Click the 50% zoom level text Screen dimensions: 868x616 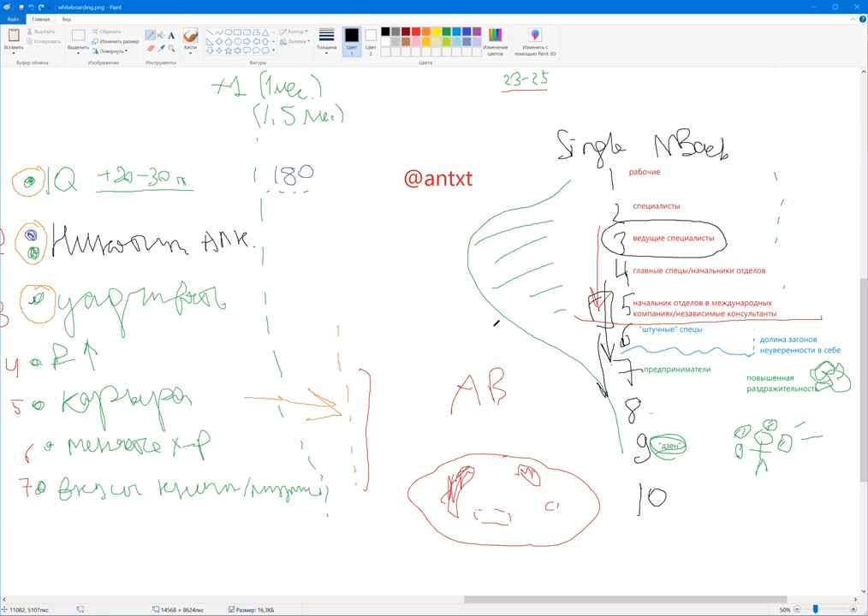pos(785,610)
